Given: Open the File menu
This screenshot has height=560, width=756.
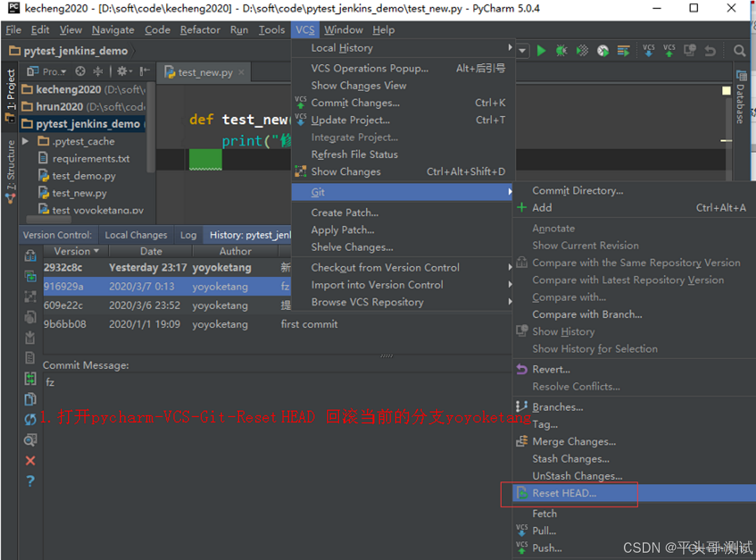Looking at the screenshot, I should pos(13,30).
